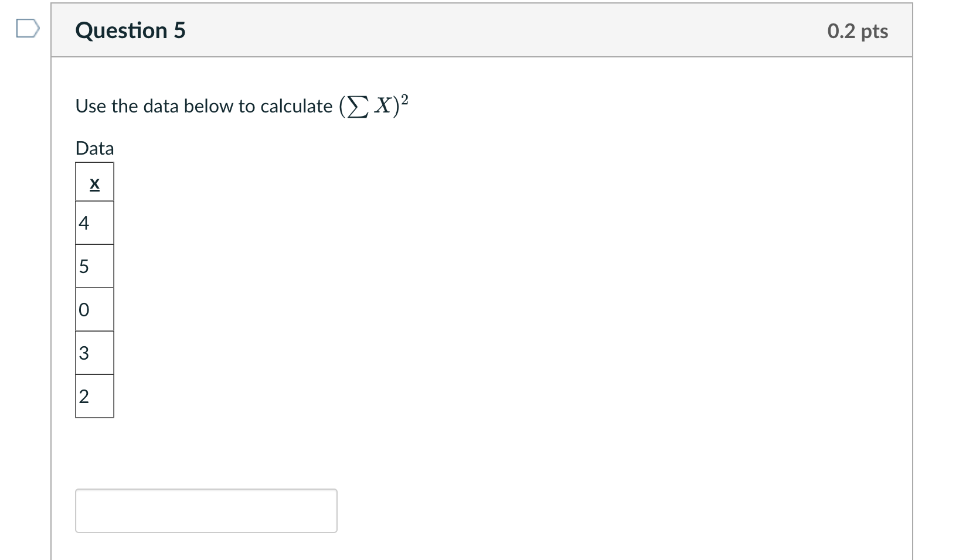
Task: Click the table cell containing 4
Action: coord(94,222)
